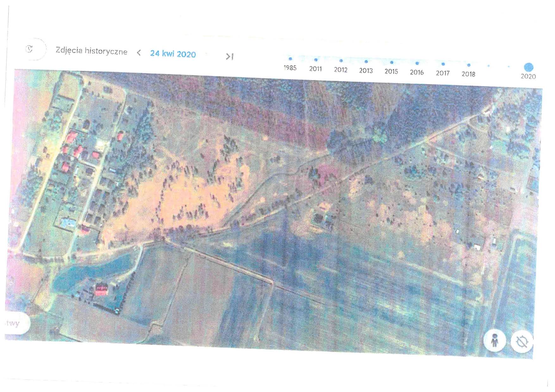
Task: Go to previous imagery date arrow
Action: [x=139, y=53]
